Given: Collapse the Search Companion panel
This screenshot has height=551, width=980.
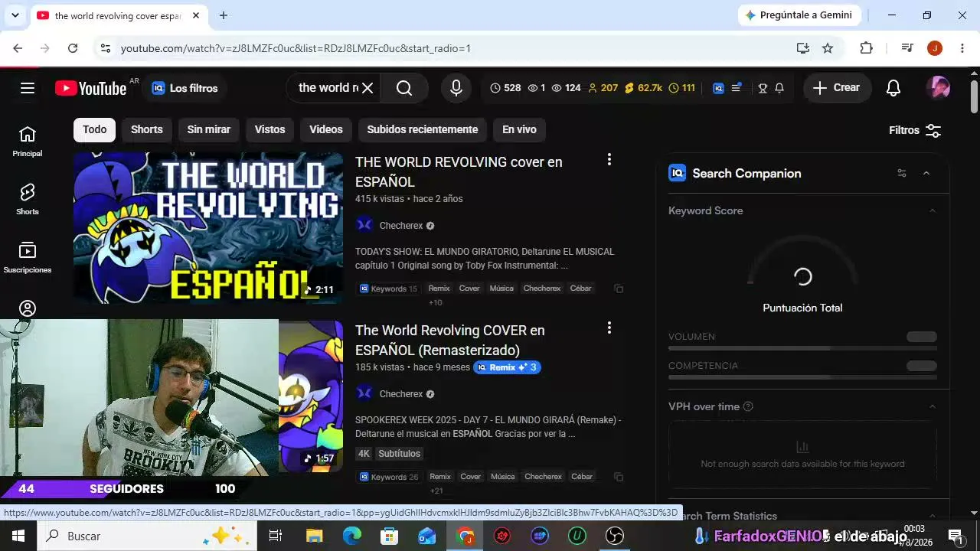Looking at the screenshot, I should [x=926, y=174].
